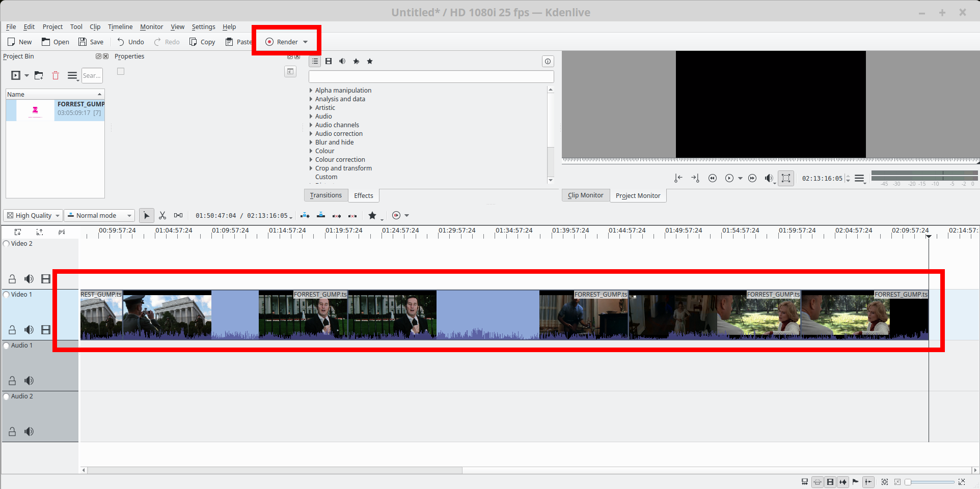Activate the Selection arrow tool
980x489 pixels.
pos(147,216)
